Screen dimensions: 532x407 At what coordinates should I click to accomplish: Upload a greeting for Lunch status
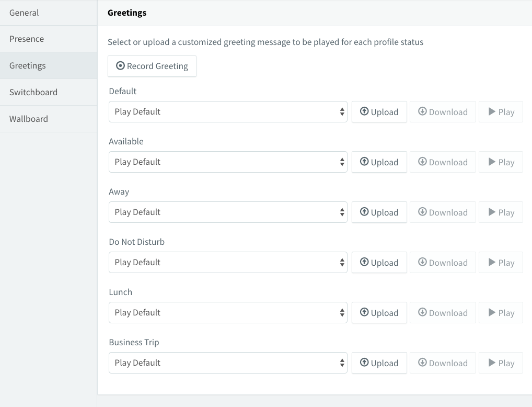coord(379,313)
